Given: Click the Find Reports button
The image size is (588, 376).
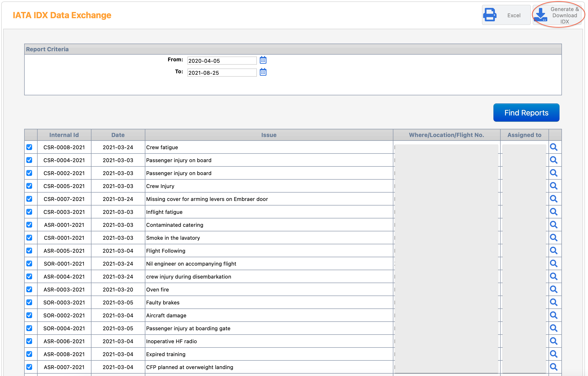Looking at the screenshot, I should pos(526,113).
